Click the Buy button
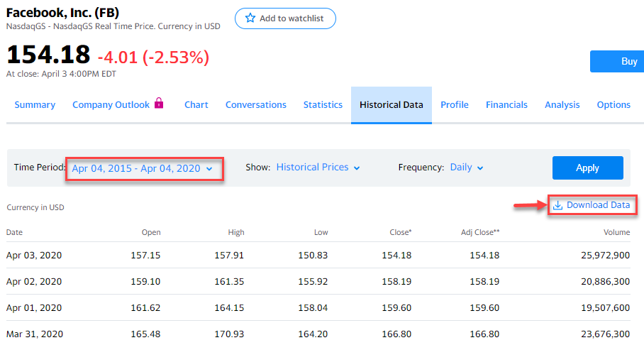The width and height of the screenshot is (644, 345). (x=617, y=62)
